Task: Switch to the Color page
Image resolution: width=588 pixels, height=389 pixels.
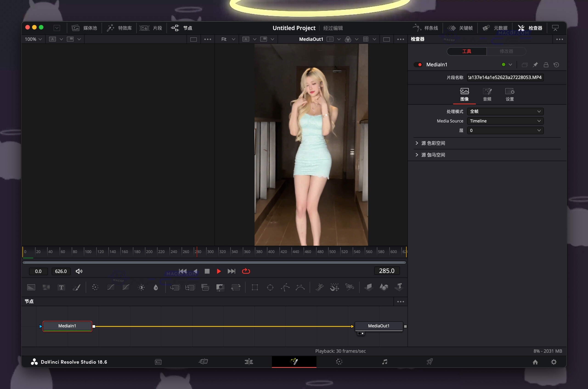Action: point(339,362)
